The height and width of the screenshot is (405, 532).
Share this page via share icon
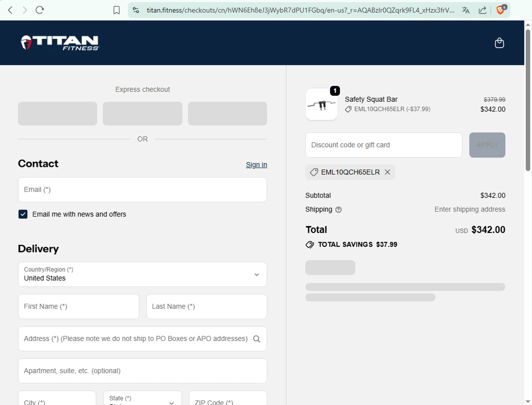coord(482,10)
